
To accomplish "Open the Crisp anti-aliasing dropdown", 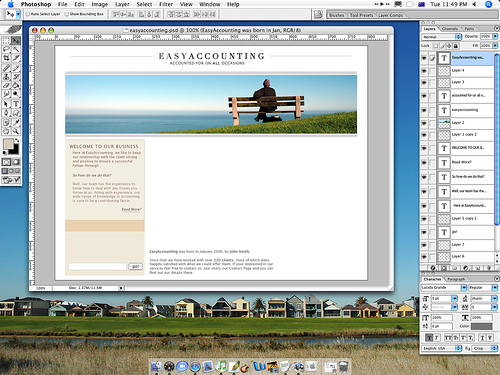I will pyautogui.click(x=485, y=348).
